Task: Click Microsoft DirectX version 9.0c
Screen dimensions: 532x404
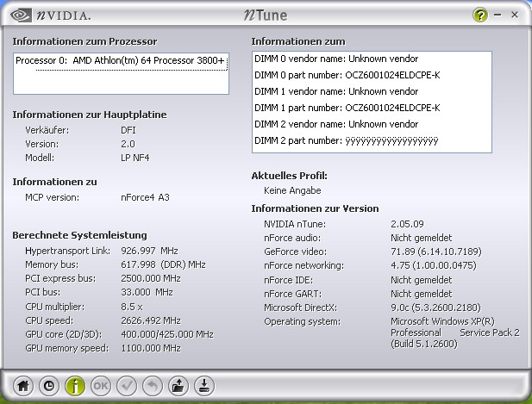Action: (x=435, y=308)
